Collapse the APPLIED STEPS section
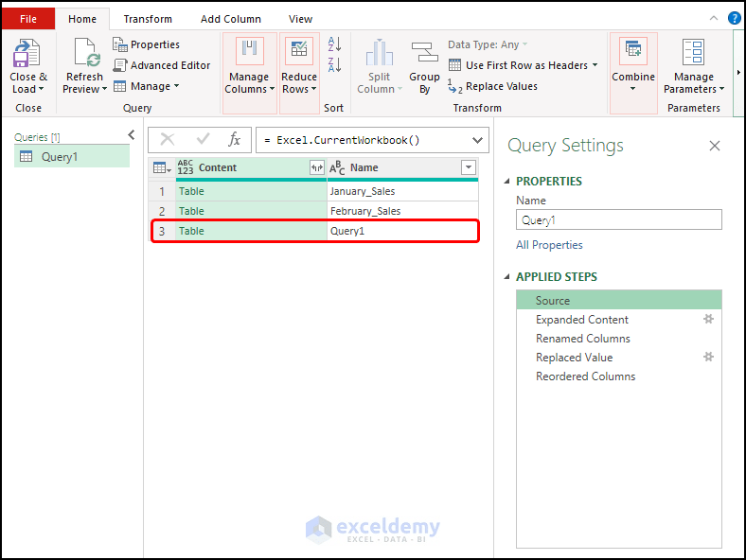The image size is (746, 560). (507, 276)
